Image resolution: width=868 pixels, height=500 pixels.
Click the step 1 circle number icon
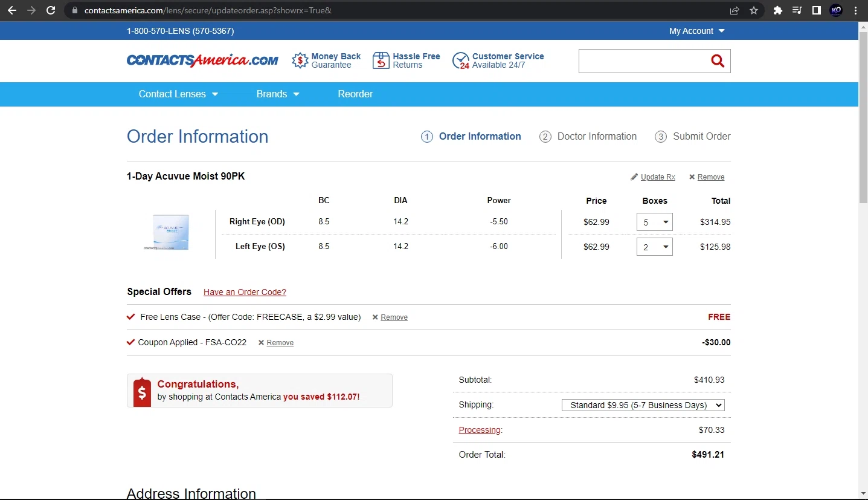[427, 137]
